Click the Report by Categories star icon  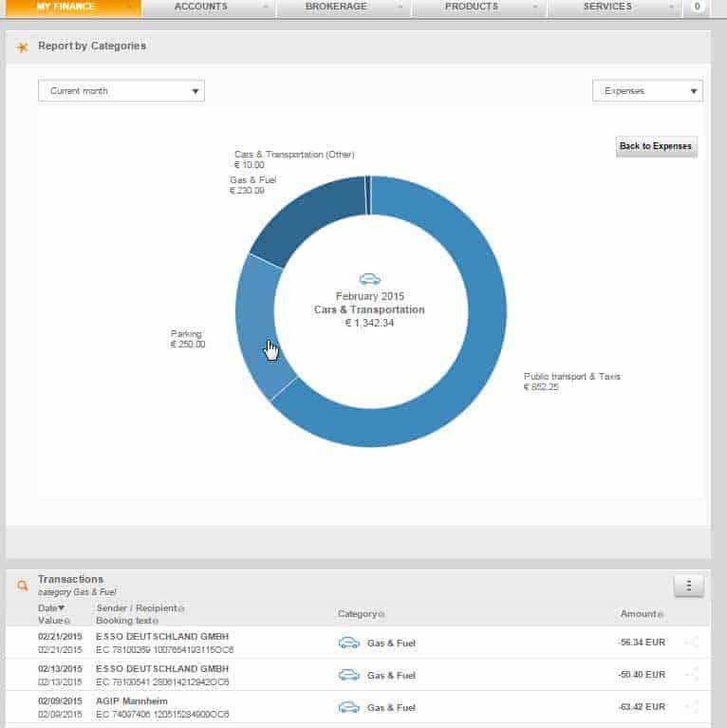pyautogui.click(x=23, y=47)
